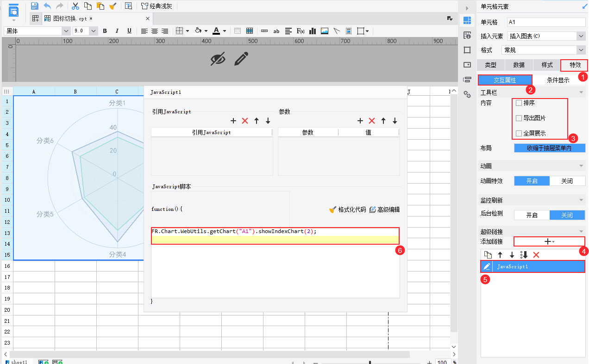Enable the 排序 checkbox

519,103
